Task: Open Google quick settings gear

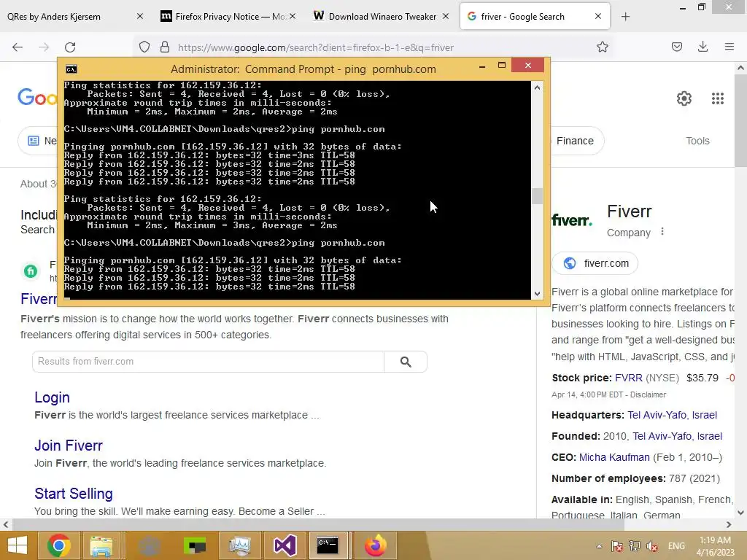Action: click(684, 98)
